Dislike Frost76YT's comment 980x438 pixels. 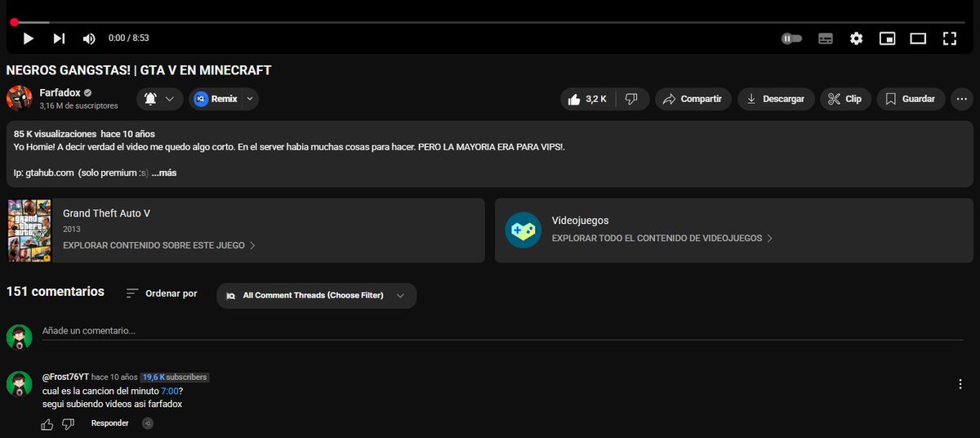point(69,423)
